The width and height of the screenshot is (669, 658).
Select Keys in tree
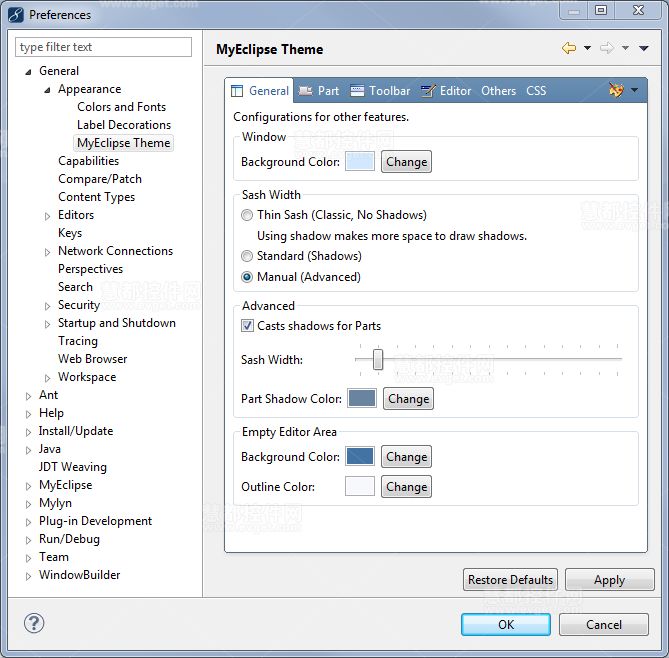(x=70, y=233)
